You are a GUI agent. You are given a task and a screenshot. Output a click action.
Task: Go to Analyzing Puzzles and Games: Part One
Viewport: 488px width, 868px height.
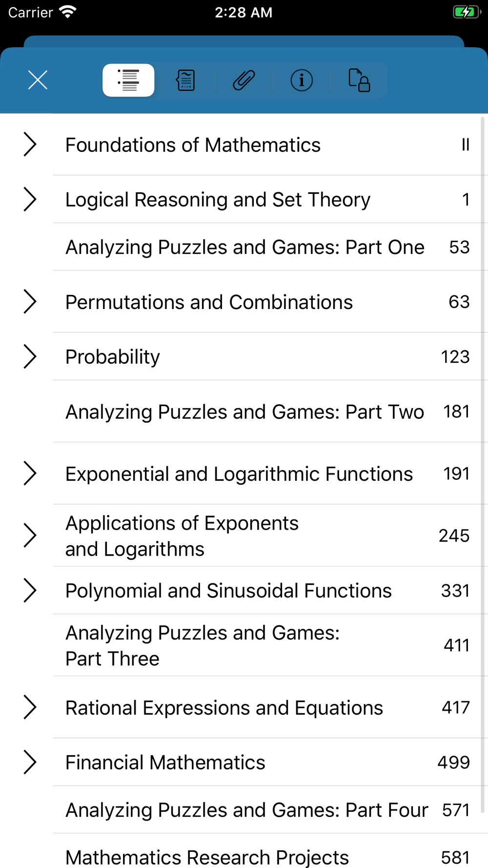pyautogui.click(x=245, y=248)
